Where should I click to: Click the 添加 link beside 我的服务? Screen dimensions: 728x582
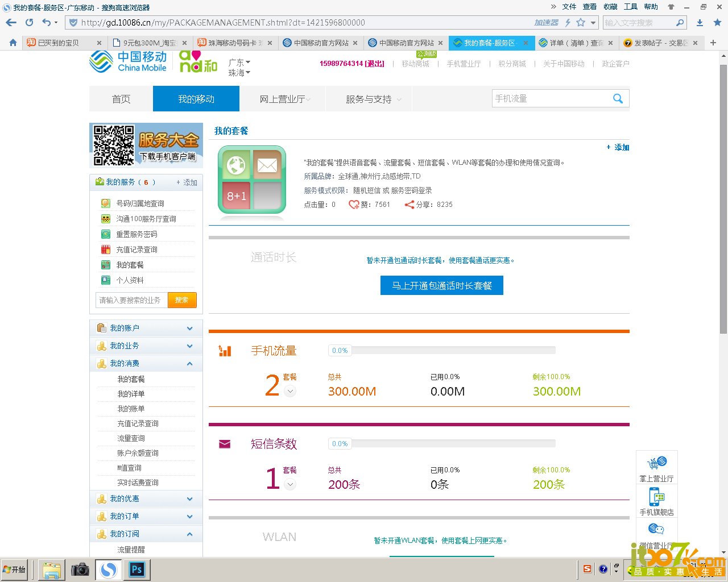[187, 182]
